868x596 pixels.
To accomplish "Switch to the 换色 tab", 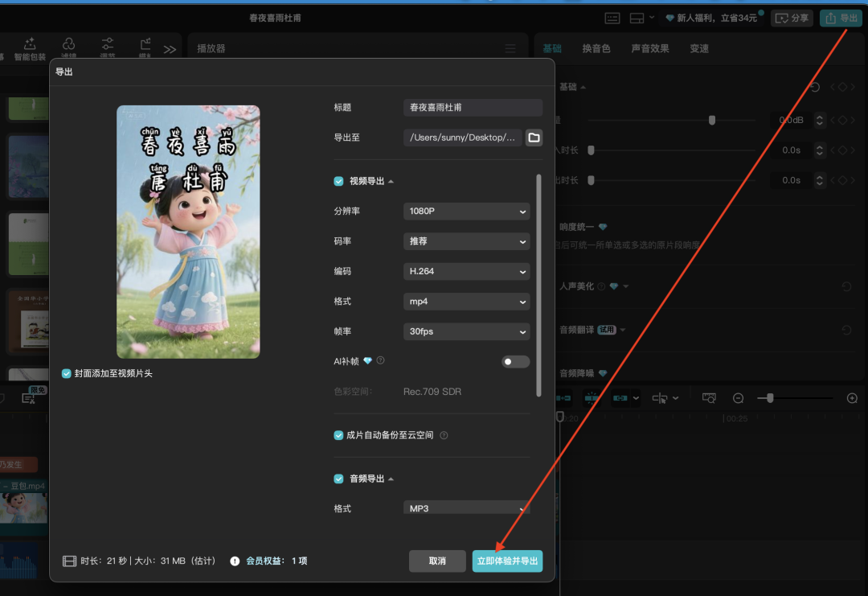I will (598, 47).
